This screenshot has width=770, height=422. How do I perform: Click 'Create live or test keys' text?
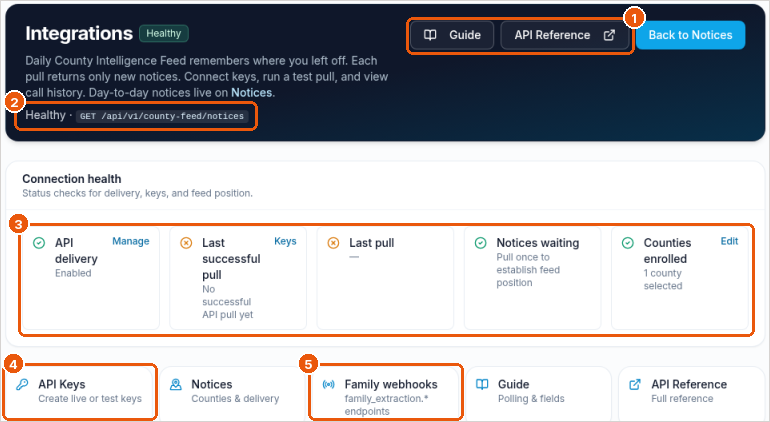90,398
